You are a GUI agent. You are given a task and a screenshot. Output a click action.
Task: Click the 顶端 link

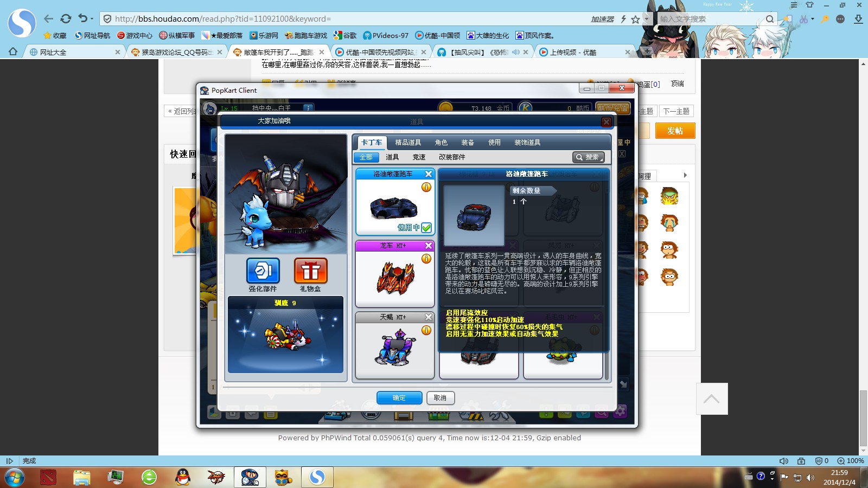[678, 84]
